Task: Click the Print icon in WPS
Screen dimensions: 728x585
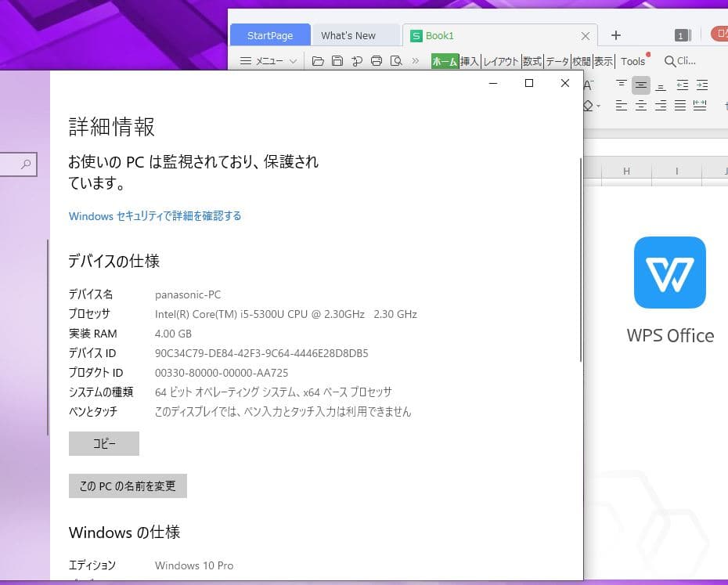Action: click(x=377, y=61)
